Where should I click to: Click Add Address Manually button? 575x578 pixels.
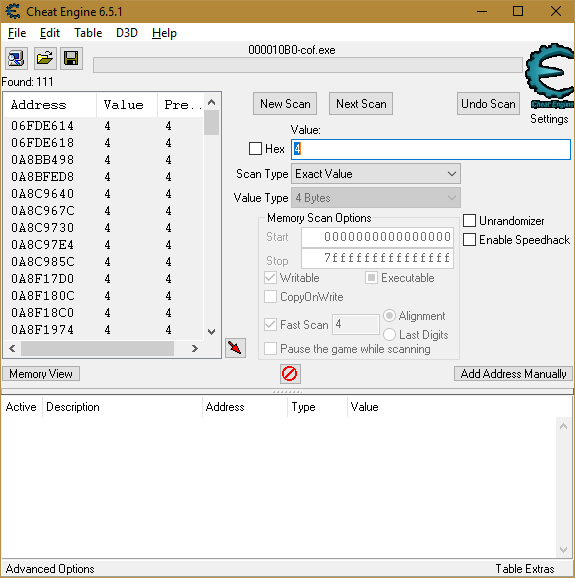point(513,374)
